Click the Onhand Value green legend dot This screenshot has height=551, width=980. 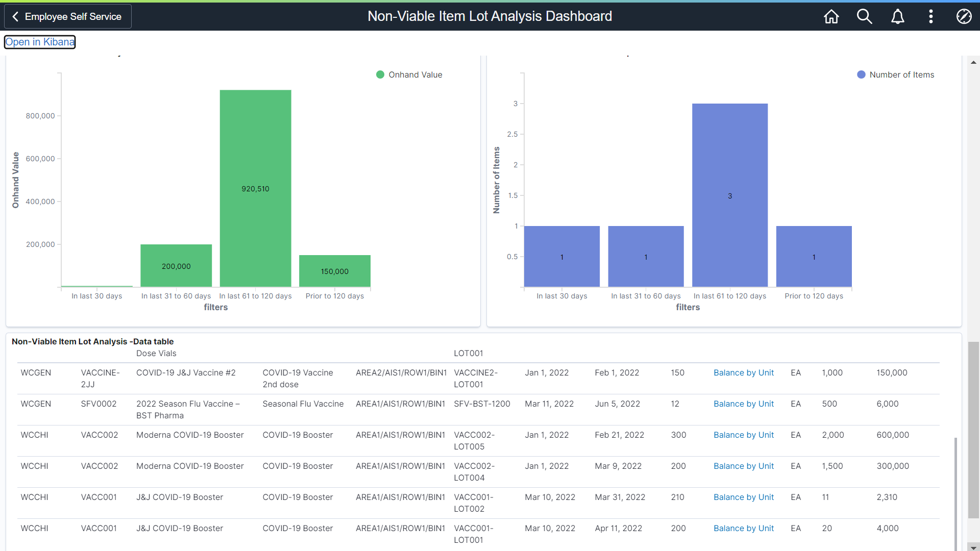tap(380, 74)
